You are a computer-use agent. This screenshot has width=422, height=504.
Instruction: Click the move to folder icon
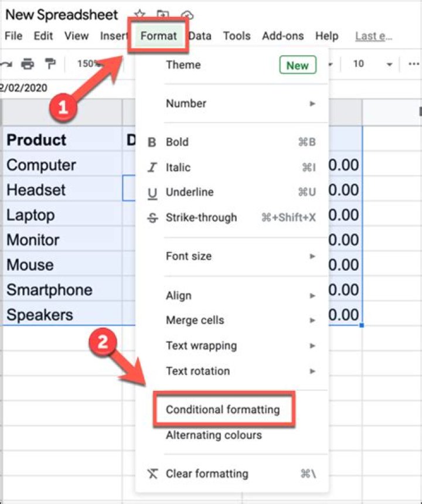(x=162, y=15)
